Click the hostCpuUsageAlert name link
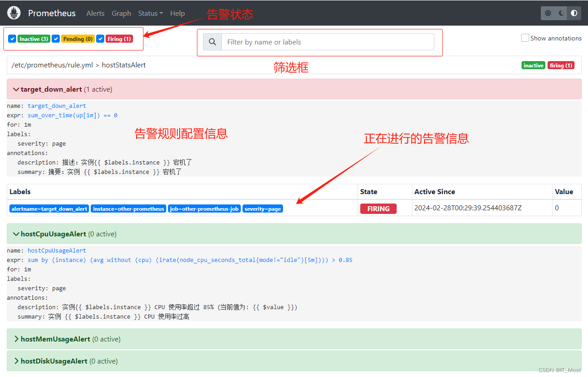 click(x=57, y=250)
